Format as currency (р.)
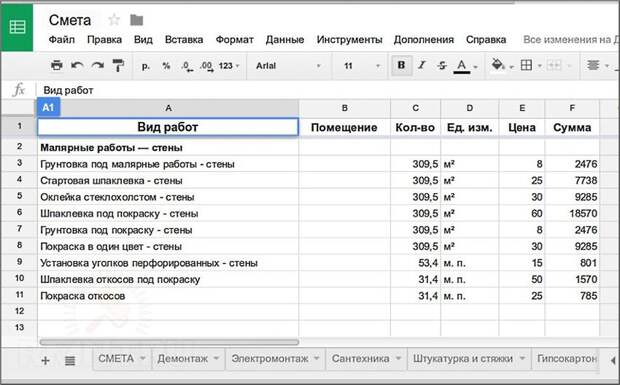The height and width of the screenshot is (385, 620). pos(146,66)
